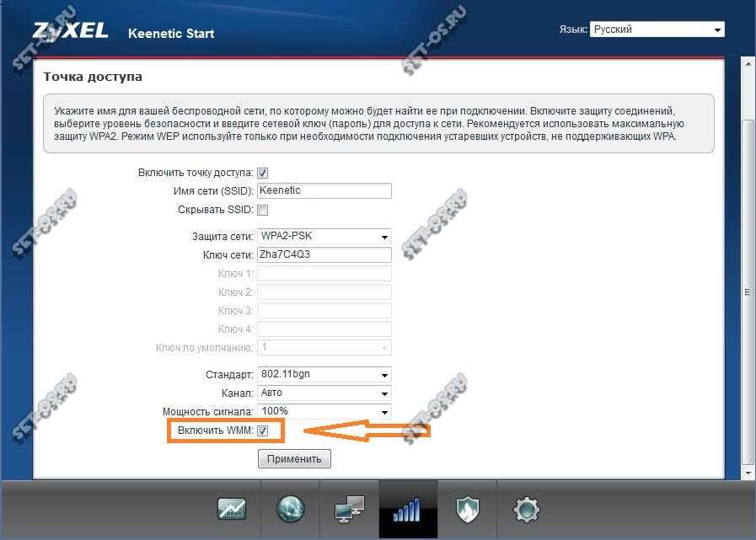
Task: Click the 'Ключ сети' password field
Action: click(324, 254)
